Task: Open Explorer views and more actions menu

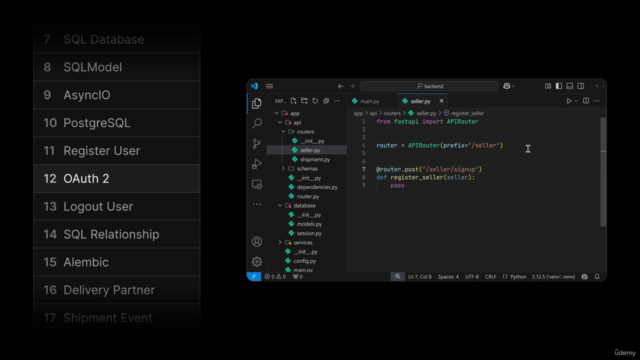Action: [337, 101]
